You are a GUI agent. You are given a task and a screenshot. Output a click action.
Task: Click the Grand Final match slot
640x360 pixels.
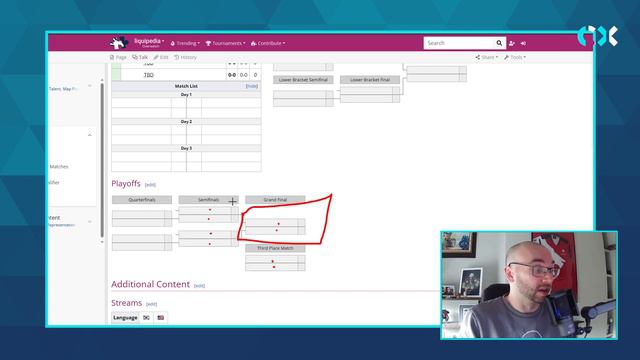pyautogui.click(x=275, y=227)
